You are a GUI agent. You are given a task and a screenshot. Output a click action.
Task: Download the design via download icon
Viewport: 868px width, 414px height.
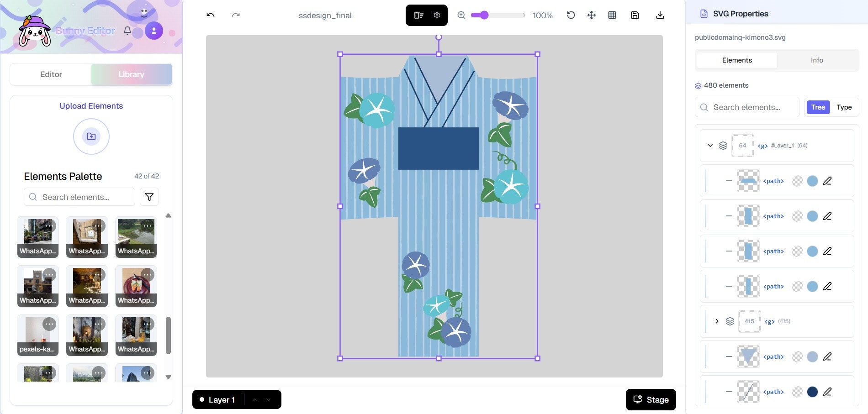tap(660, 15)
